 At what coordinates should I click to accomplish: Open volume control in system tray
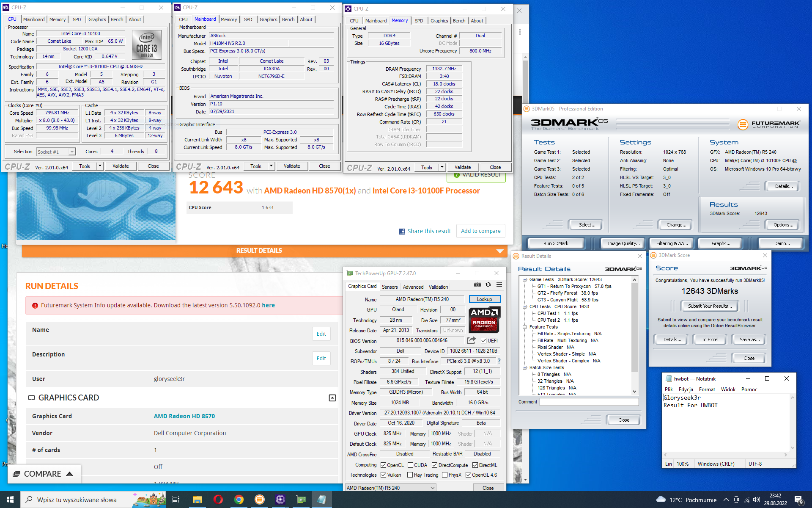coord(757,500)
